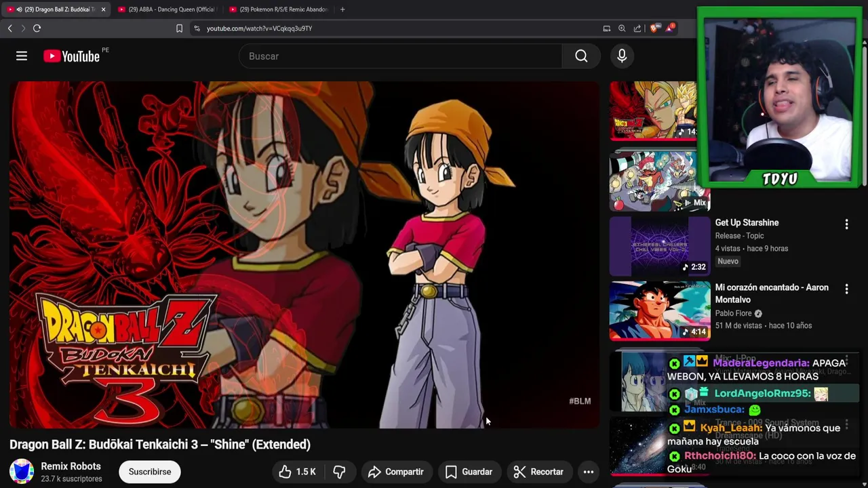Open the Mix playlist thumbnail with Santa characters
The height and width of the screenshot is (488, 868).
(660, 180)
